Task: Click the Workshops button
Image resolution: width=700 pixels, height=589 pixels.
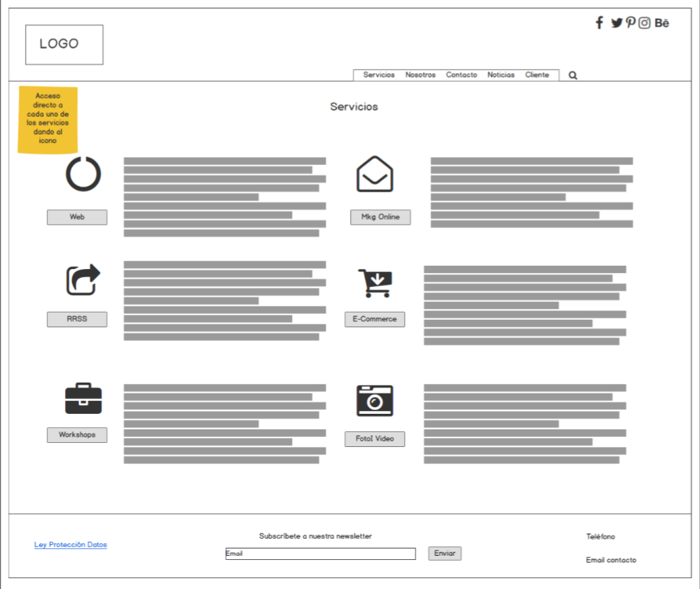Action: (x=77, y=435)
